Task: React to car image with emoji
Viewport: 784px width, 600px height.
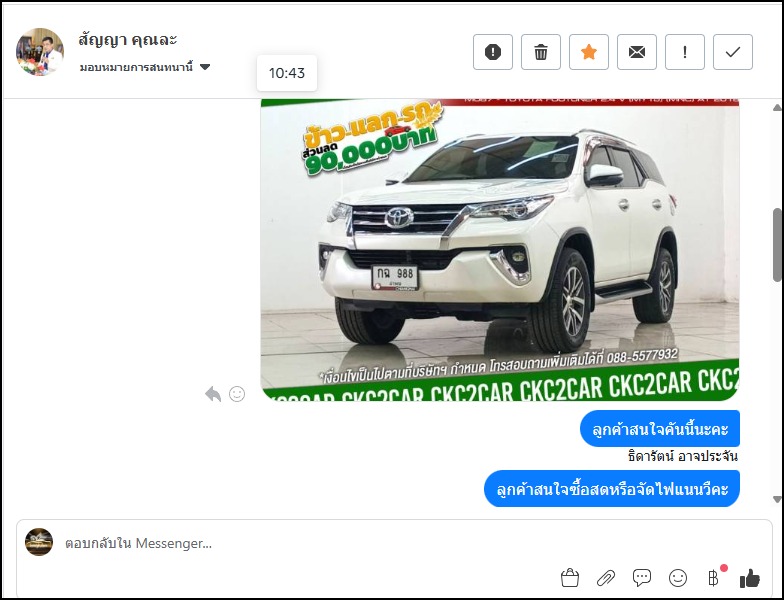Action: 237,394
